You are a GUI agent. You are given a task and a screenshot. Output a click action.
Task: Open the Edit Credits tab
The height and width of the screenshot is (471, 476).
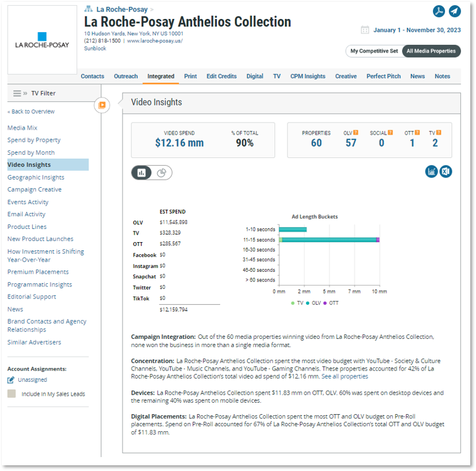(221, 76)
